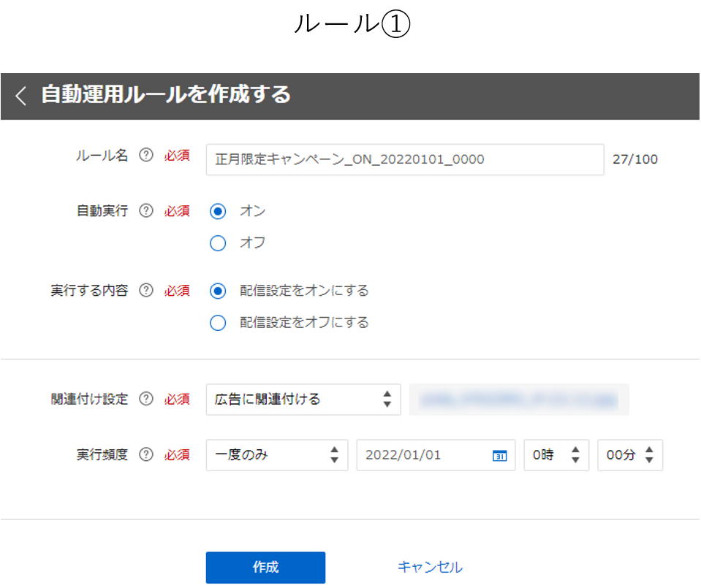Click into the ルール名 text field
The image size is (701, 588).
[x=405, y=159]
